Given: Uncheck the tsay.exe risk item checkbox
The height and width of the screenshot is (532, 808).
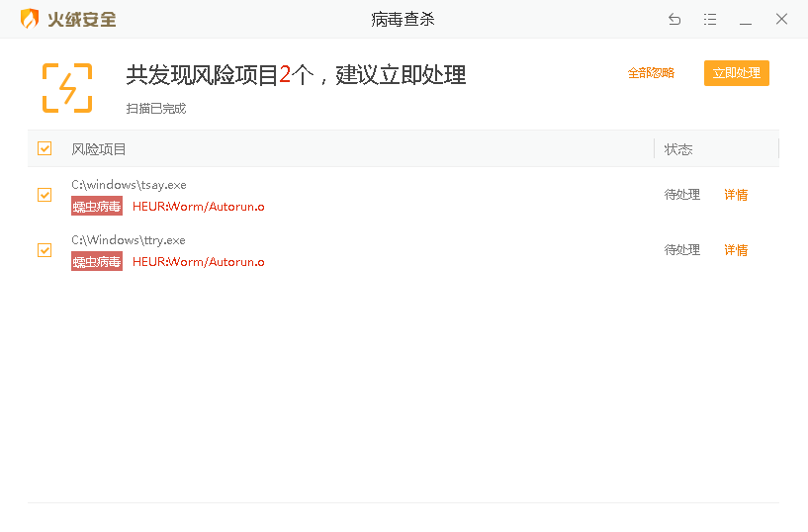Looking at the screenshot, I should (x=45, y=195).
